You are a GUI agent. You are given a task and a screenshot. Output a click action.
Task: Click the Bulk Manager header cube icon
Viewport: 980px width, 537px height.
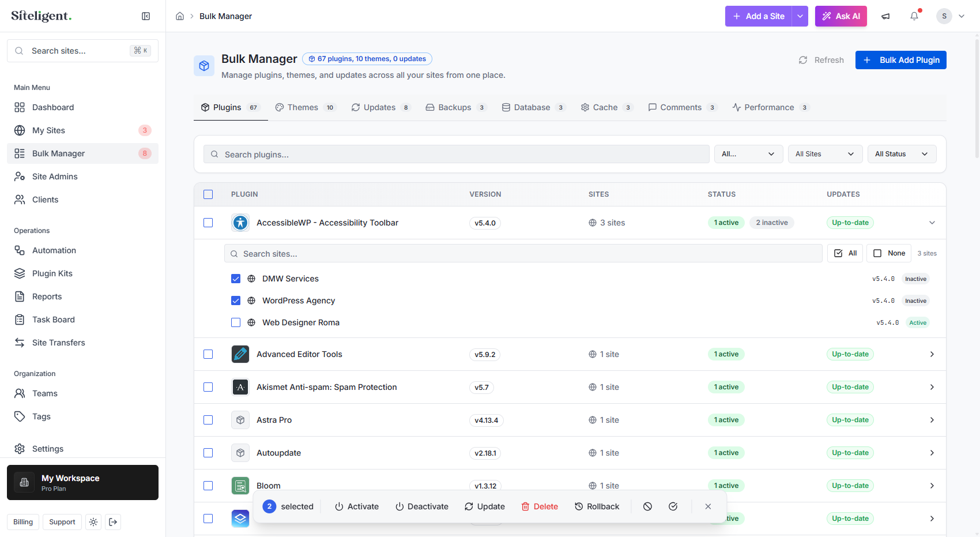[204, 66]
